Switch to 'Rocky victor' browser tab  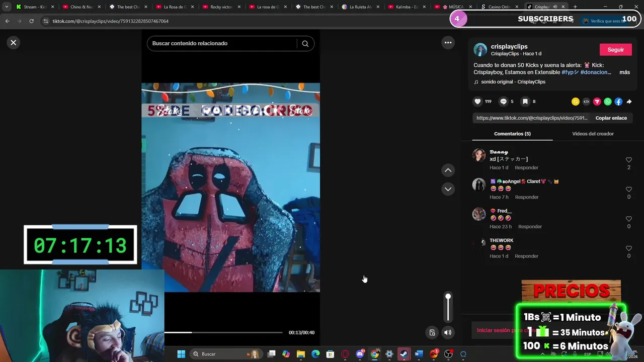click(221, 7)
